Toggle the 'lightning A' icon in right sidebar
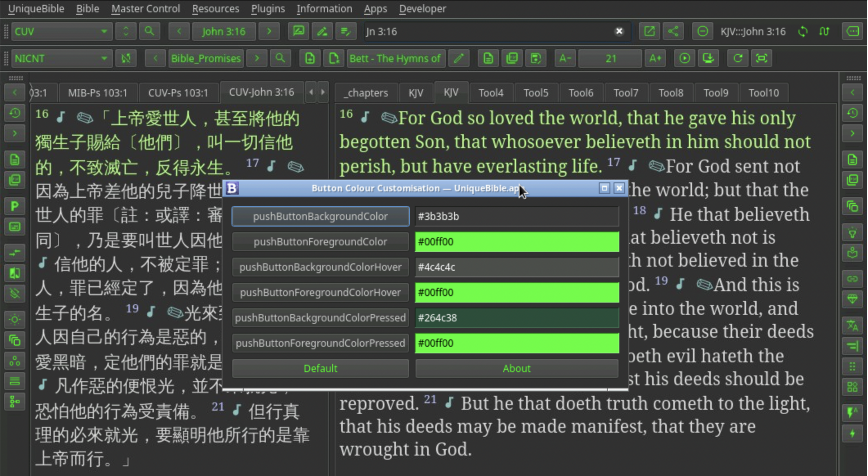 852,413
